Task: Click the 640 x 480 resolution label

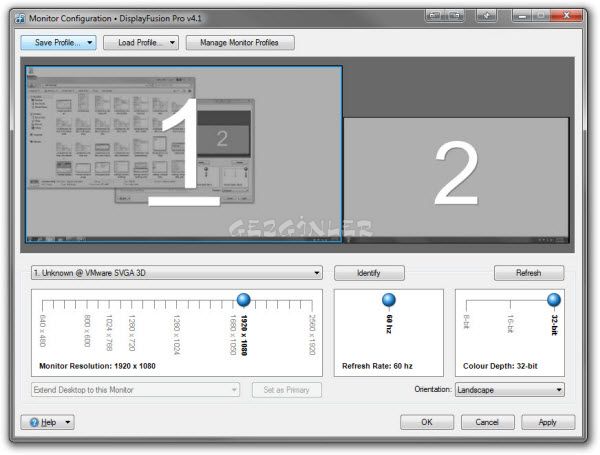Action: point(42,331)
